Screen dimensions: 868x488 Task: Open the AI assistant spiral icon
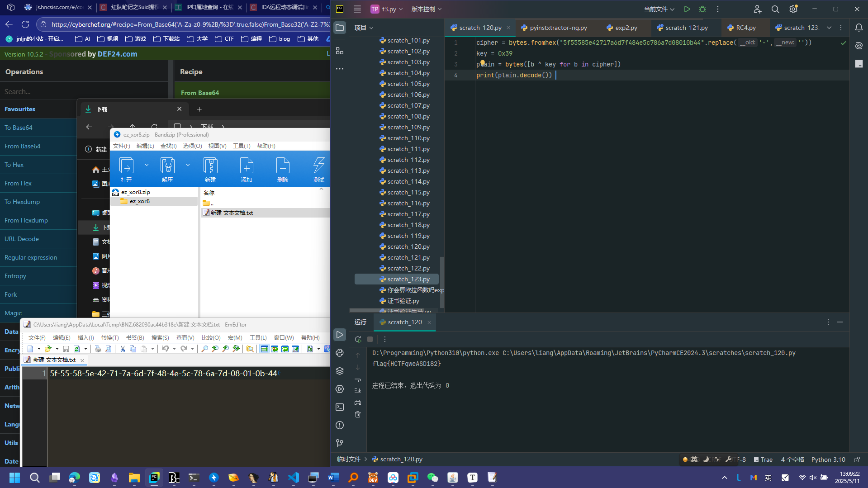click(x=859, y=46)
